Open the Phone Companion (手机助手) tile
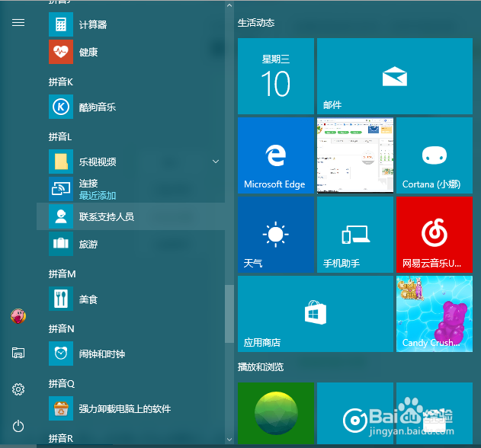The image size is (481, 448). coord(355,235)
